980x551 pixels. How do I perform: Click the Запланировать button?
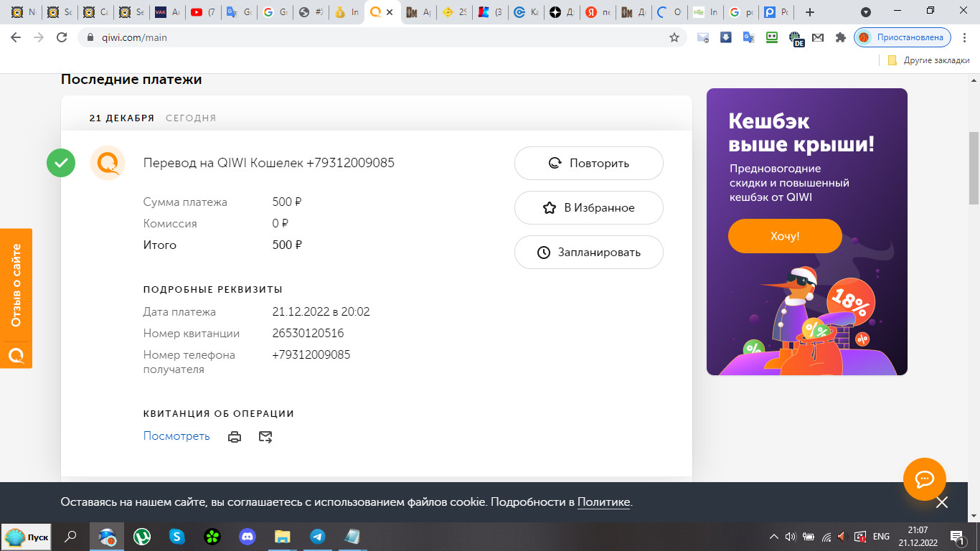pos(588,252)
